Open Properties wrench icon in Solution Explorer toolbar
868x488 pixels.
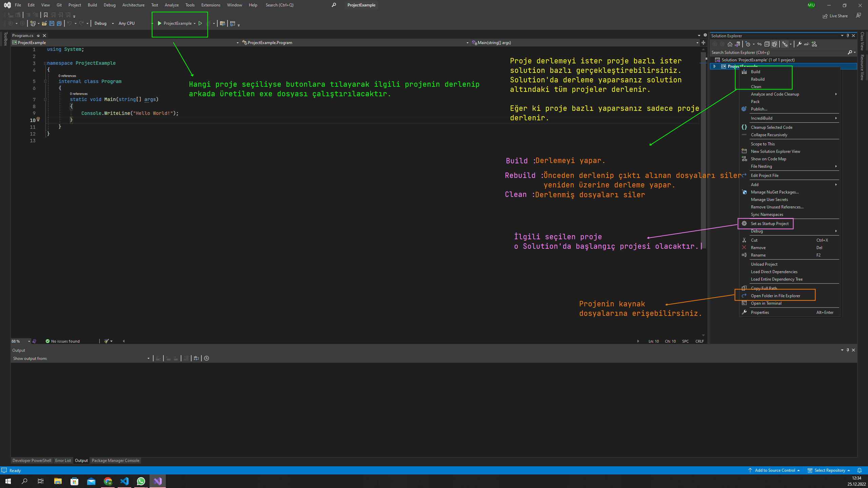[799, 44]
